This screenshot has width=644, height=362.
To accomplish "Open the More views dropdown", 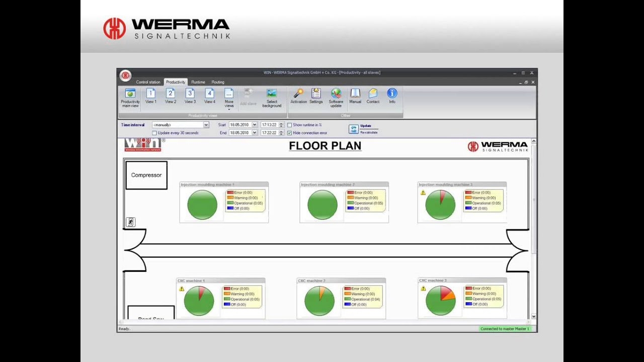I will click(x=229, y=99).
